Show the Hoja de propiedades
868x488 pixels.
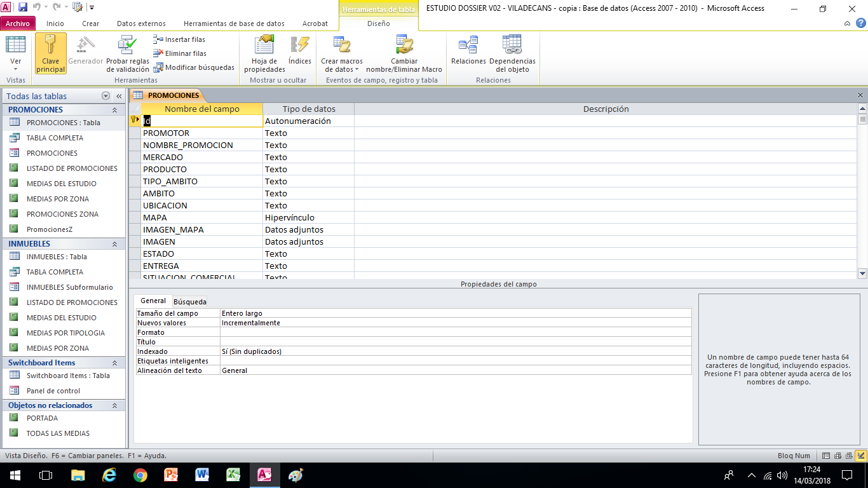[264, 54]
